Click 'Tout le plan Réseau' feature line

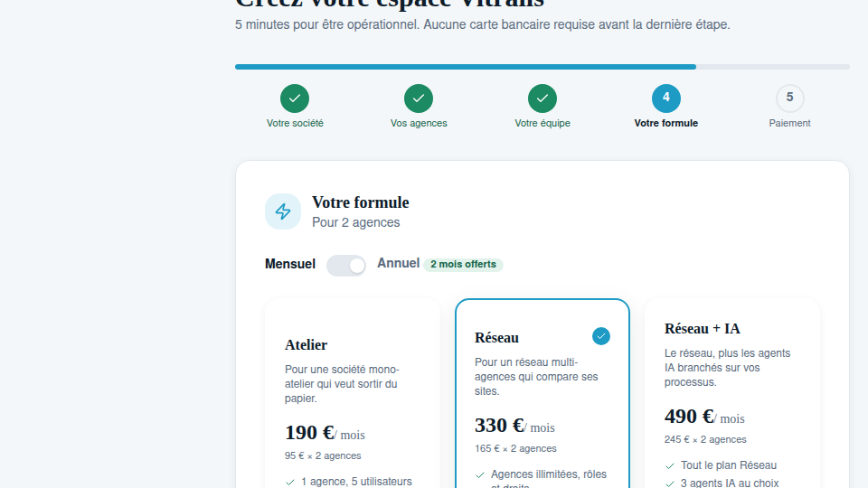tap(729, 465)
